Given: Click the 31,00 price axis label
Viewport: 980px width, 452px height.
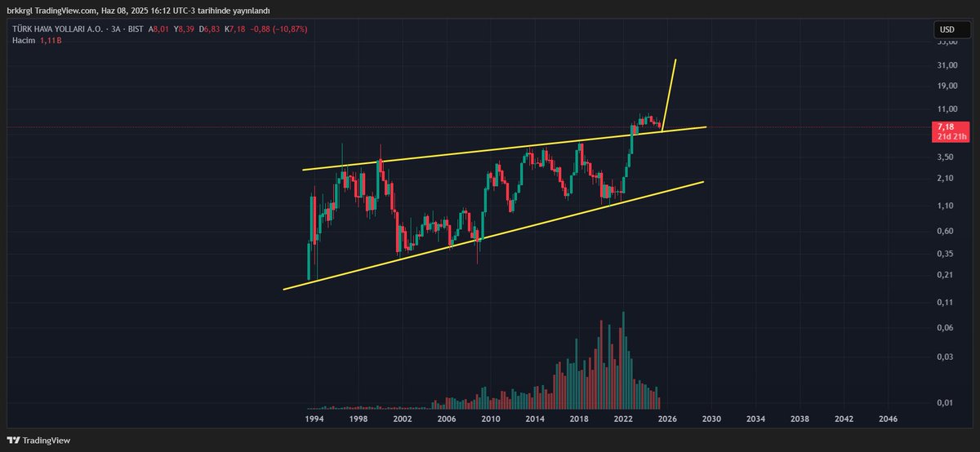Looking at the screenshot, I should click(x=947, y=65).
